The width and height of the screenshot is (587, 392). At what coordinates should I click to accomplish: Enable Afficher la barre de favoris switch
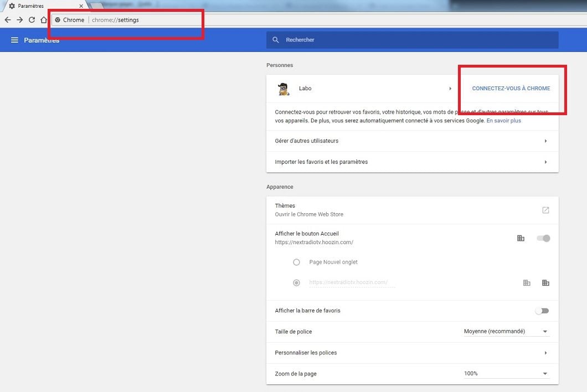(x=542, y=311)
